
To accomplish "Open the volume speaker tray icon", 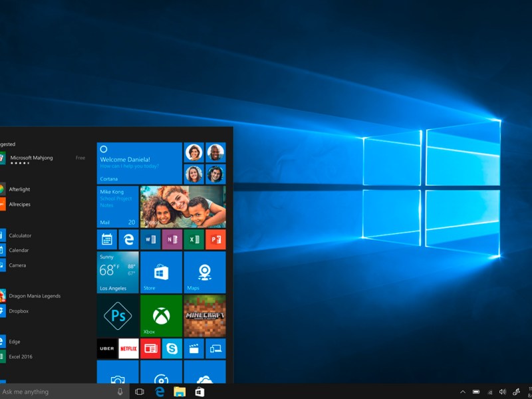I will [x=503, y=392].
